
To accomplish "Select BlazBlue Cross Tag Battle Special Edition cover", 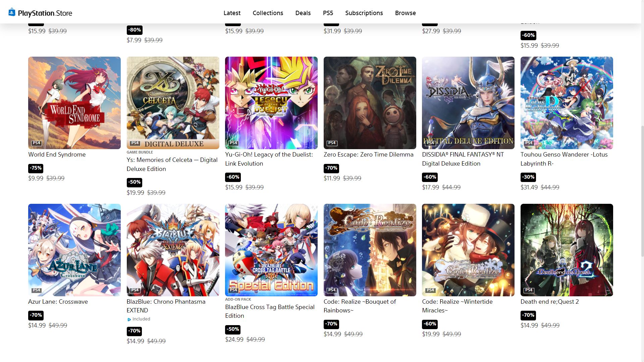I will (x=271, y=250).
